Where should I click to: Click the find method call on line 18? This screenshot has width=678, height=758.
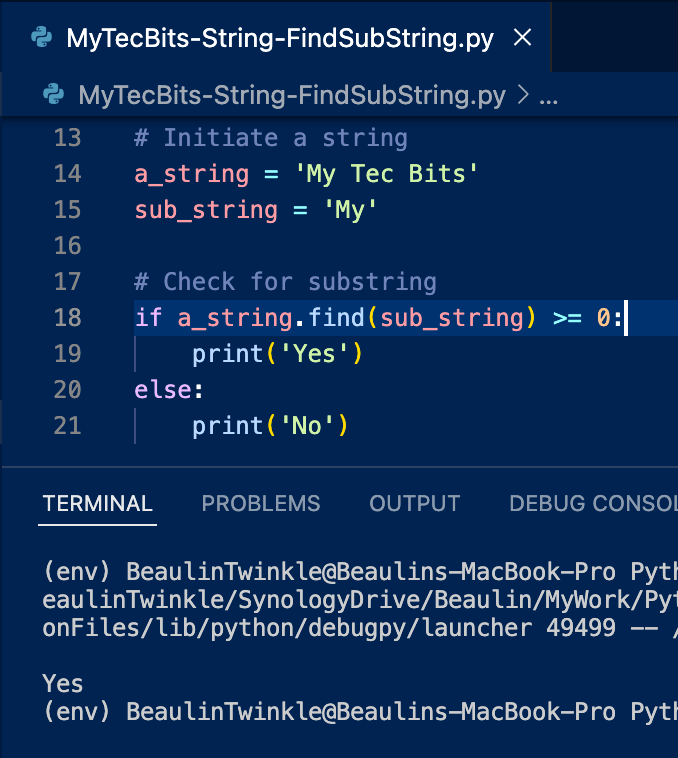[337, 318]
